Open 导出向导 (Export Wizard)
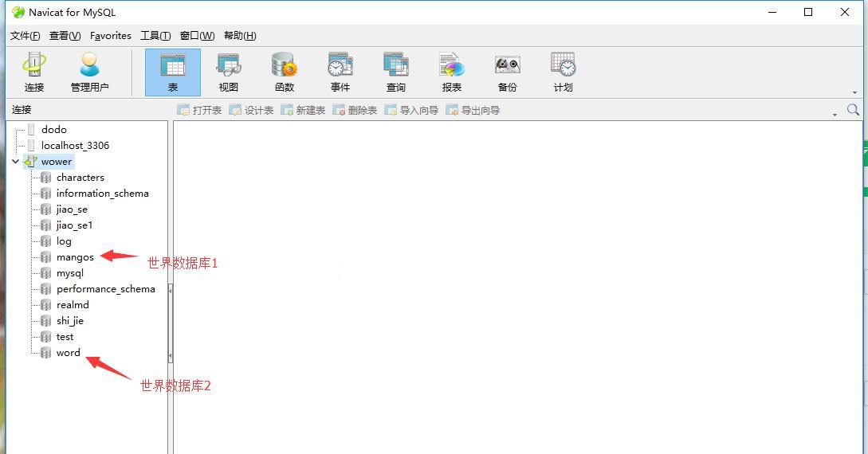868x454 pixels. [473, 110]
